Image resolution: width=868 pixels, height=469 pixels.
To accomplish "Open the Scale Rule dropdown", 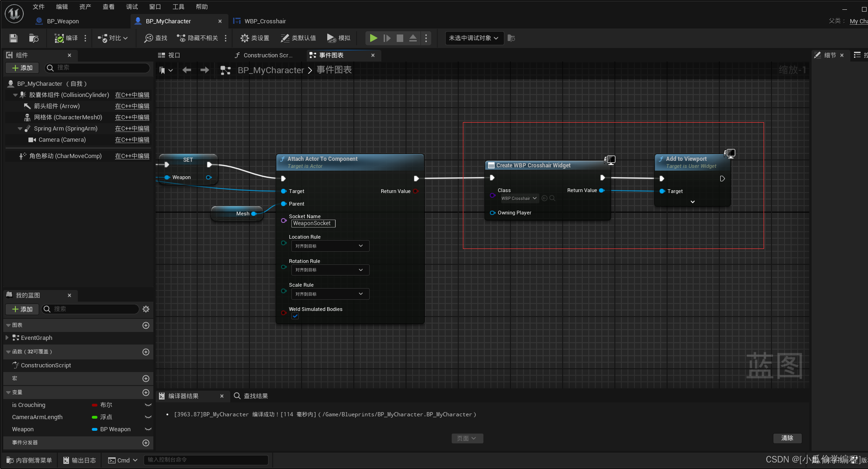I will (330, 294).
